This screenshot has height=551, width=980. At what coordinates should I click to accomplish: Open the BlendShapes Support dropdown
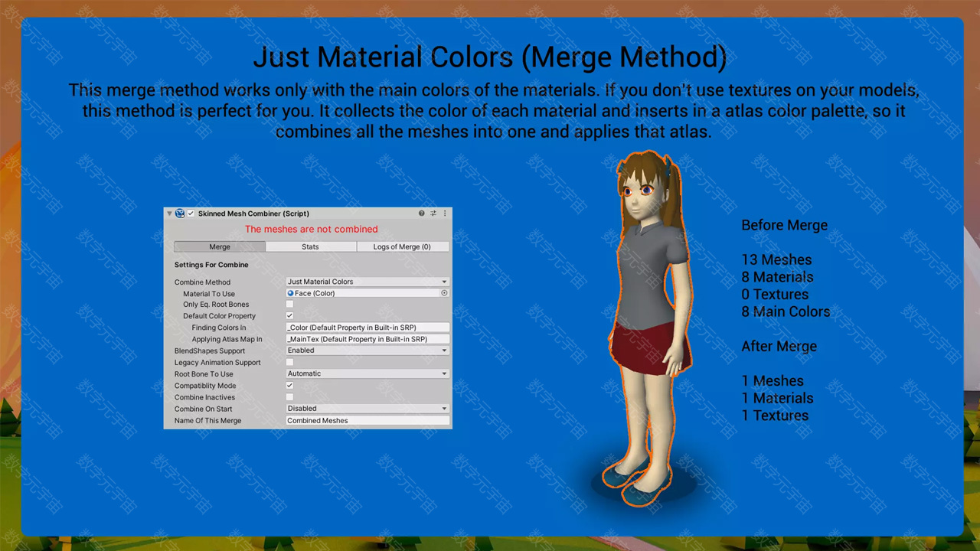pyautogui.click(x=367, y=350)
